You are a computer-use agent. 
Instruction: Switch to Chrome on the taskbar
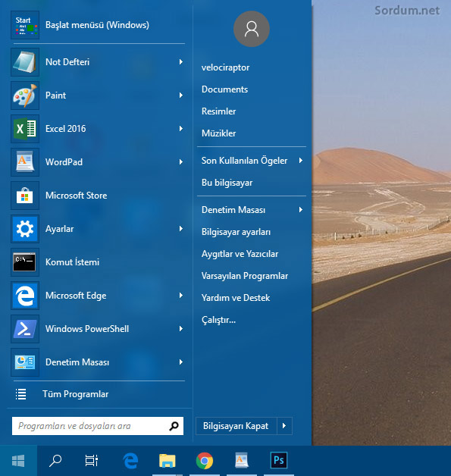(205, 461)
